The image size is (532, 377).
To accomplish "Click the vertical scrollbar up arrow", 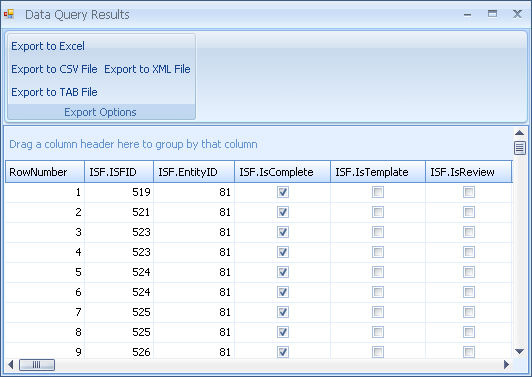I will 519,133.
